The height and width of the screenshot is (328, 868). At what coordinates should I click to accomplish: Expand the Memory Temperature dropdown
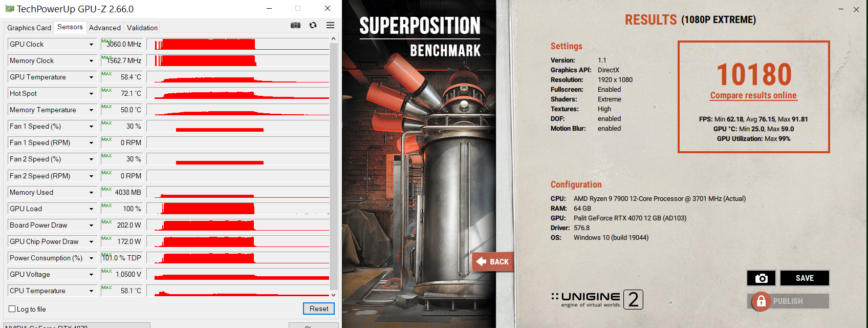tap(91, 110)
